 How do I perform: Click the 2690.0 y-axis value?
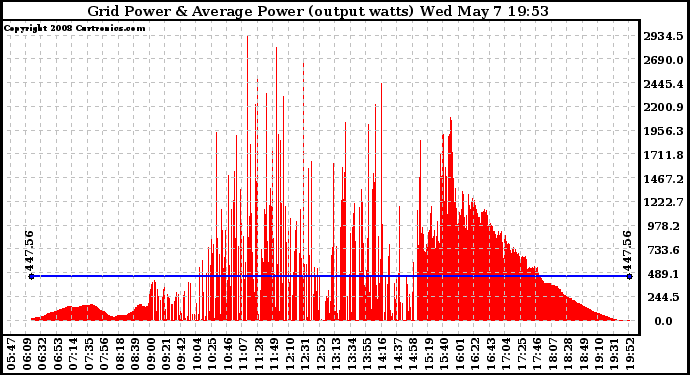pyautogui.click(x=663, y=60)
